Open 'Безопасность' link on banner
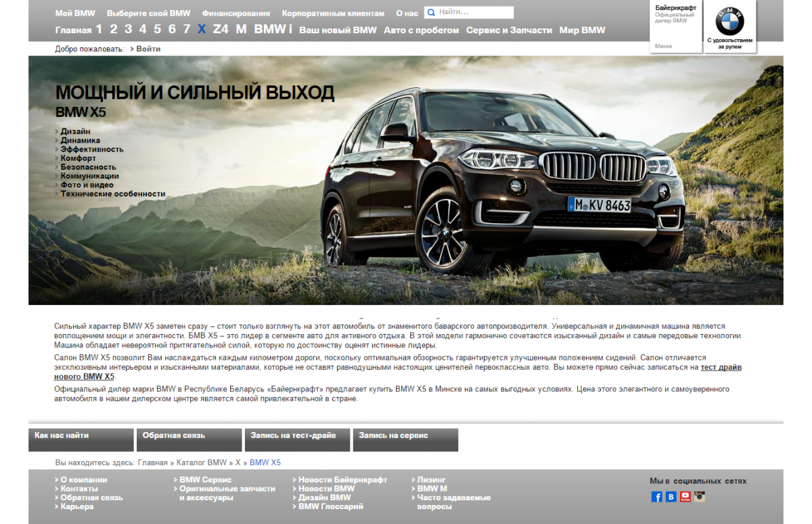Viewport: 812px width, 524px height. [x=88, y=166]
